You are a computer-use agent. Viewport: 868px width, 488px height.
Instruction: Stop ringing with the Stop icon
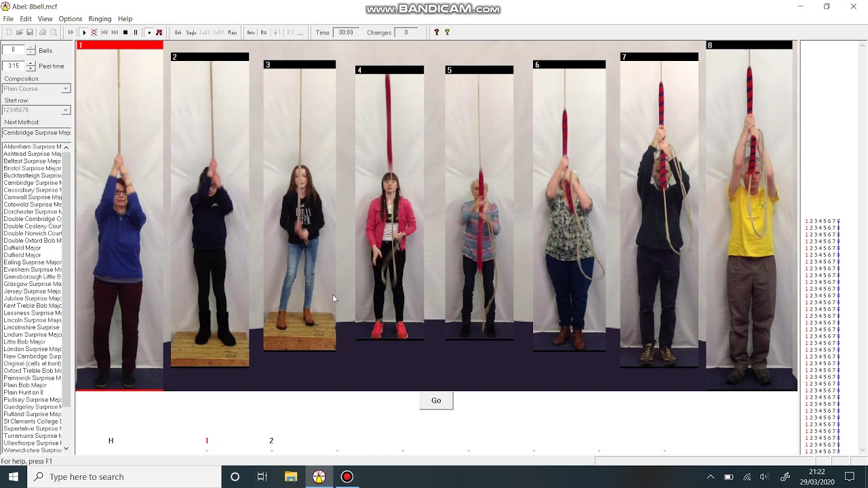point(125,33)
